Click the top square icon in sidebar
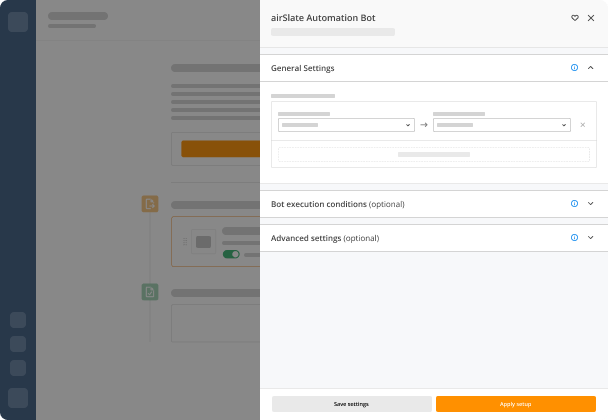This screenshot has height=420, width=608. pyautogui.click(x=18, y=22)
